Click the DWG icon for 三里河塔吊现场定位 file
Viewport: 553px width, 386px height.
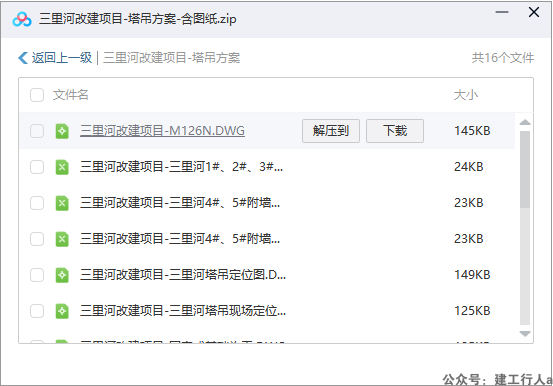pyautogui.click(x=62, y=311)
